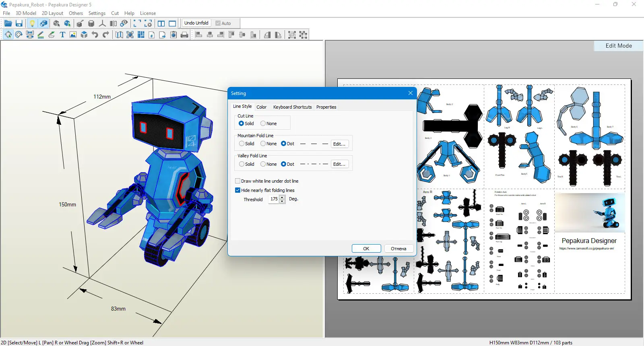644x346 pixels.
Task: Select the Line Style tab
Action: pyautogui.click(x=242, y=106)
